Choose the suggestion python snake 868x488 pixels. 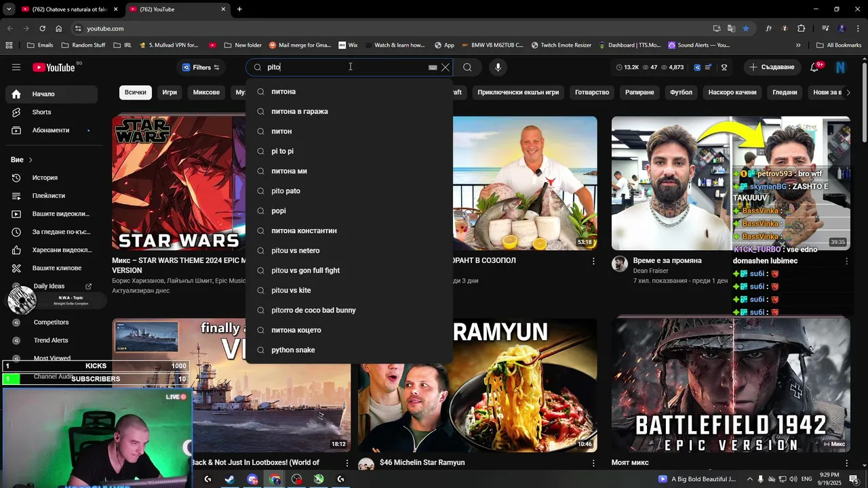tap(349, 350)
